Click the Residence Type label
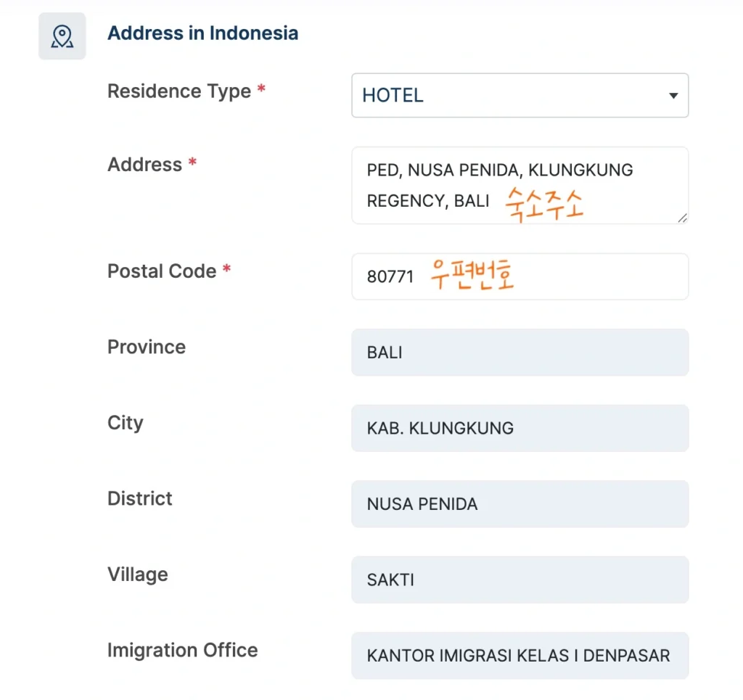The width and height of the screenshot is (743, 700). (x=179, y=91)
